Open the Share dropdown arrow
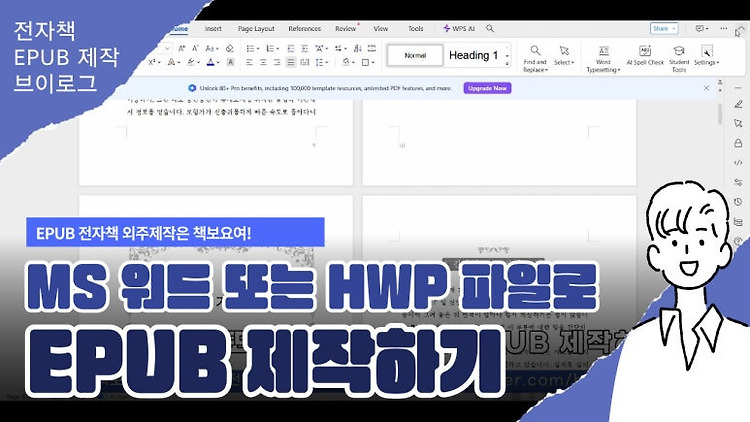Viewport: 750px width, 422px height. (x=674, y=29)
